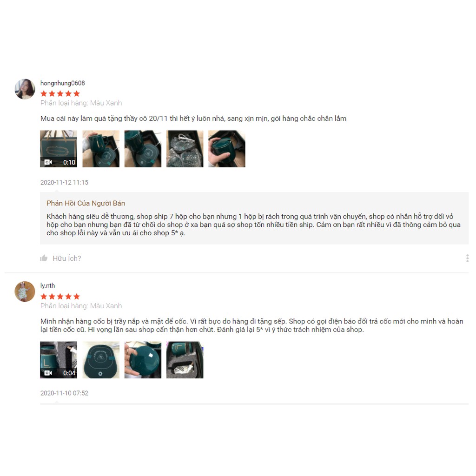Open ly.nth's profile avatar
Screen dimensions: 476x476
(x=25, y=291)
